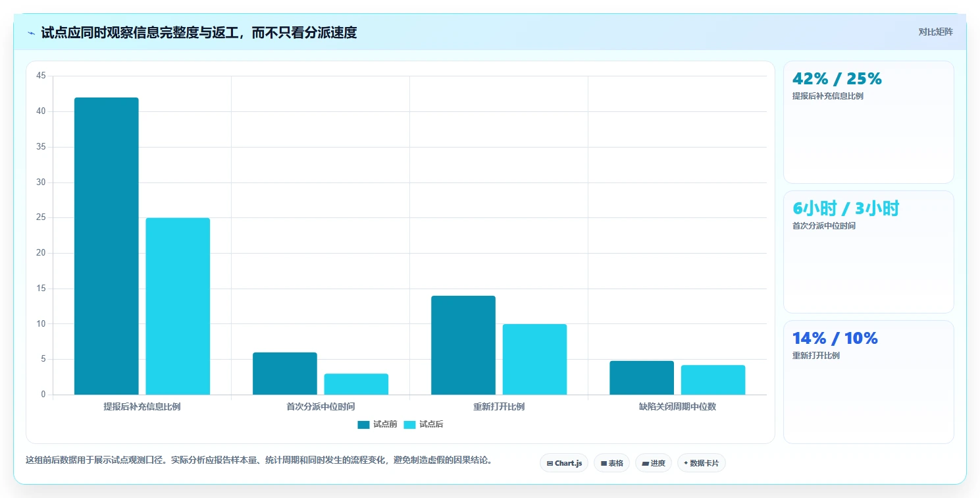The image size is (980, 498).
Task: Click the 试点前 legend label
Action: coord(385,425)
